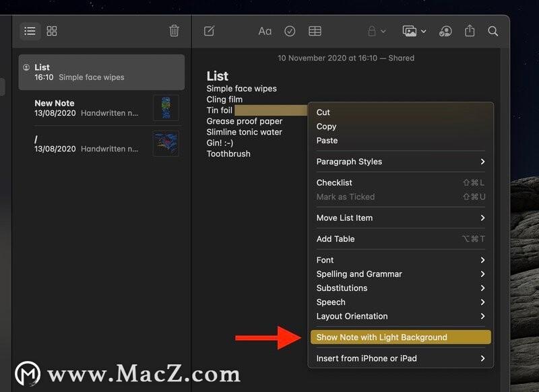This screenshot has width=539, height=392.
Task: Open the lock dropdown in the toolbar
Action: click(x=375, y=31)
